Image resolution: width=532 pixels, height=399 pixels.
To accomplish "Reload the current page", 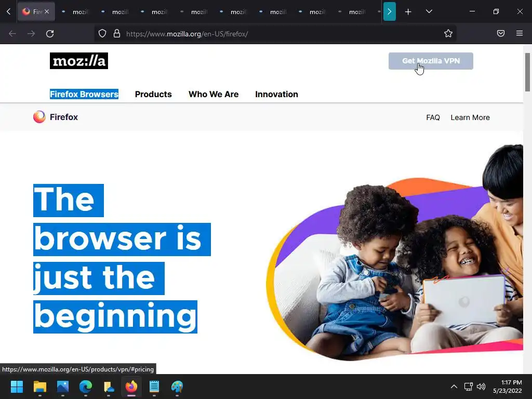I will tap(50, 34).
